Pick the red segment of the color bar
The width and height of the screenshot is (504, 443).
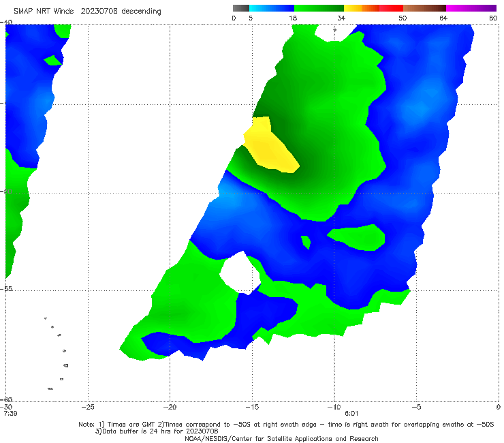[391, 8]
